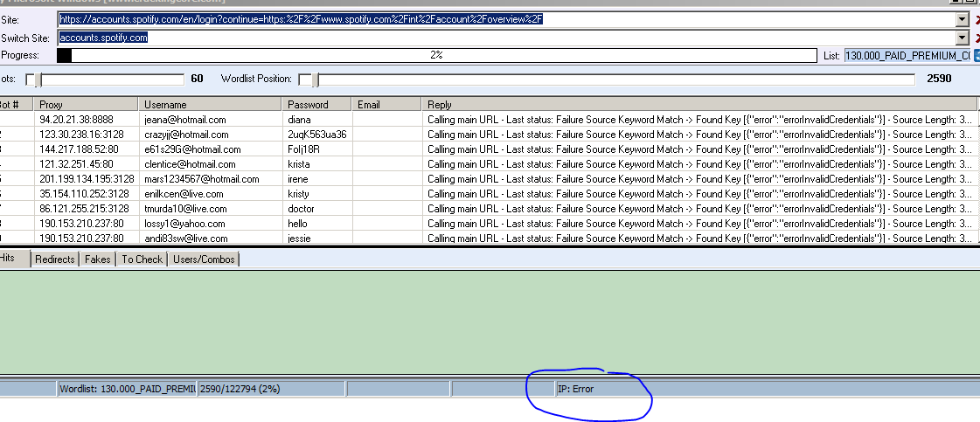
Task: Click the Username column header
Action: coord(211,104)
